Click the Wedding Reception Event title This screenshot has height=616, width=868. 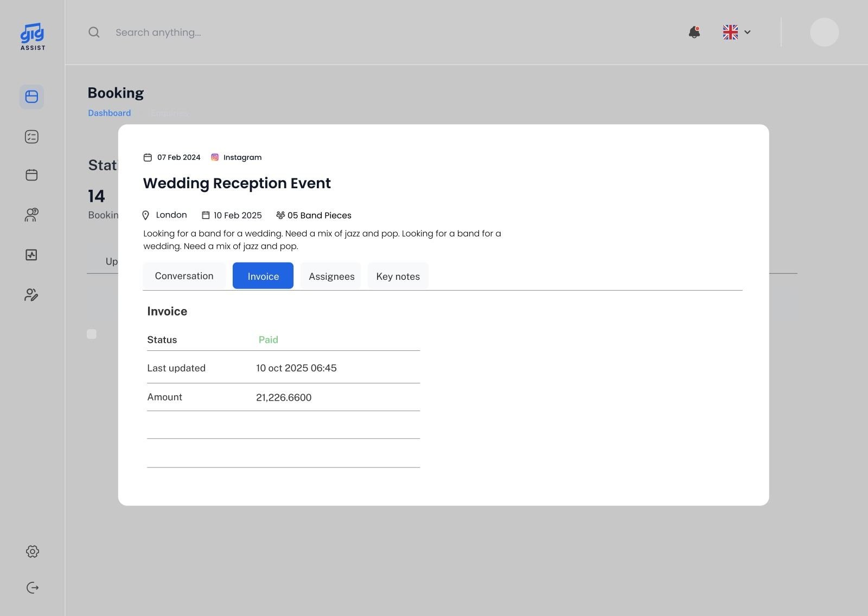coord(237,183)
